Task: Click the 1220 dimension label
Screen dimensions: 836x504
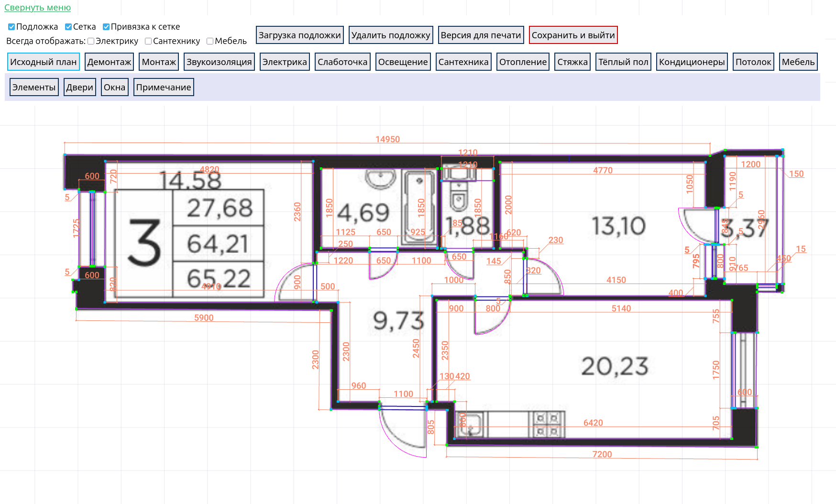Action: [343, 261]
